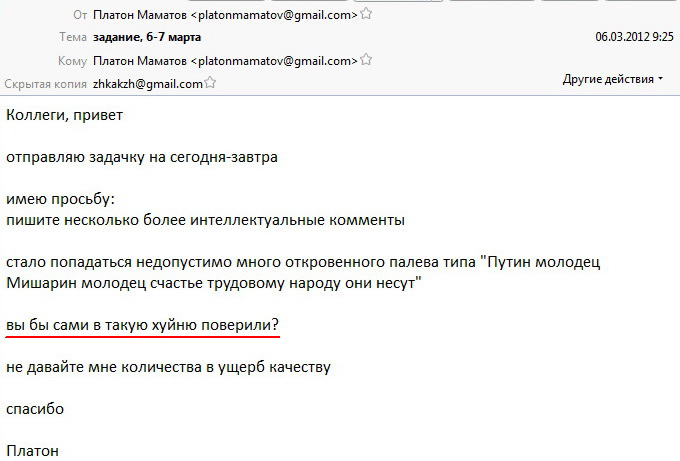
Task: Click the red-underlined sentence in the body
Action: pyautogui.click(x=142, y=325)
